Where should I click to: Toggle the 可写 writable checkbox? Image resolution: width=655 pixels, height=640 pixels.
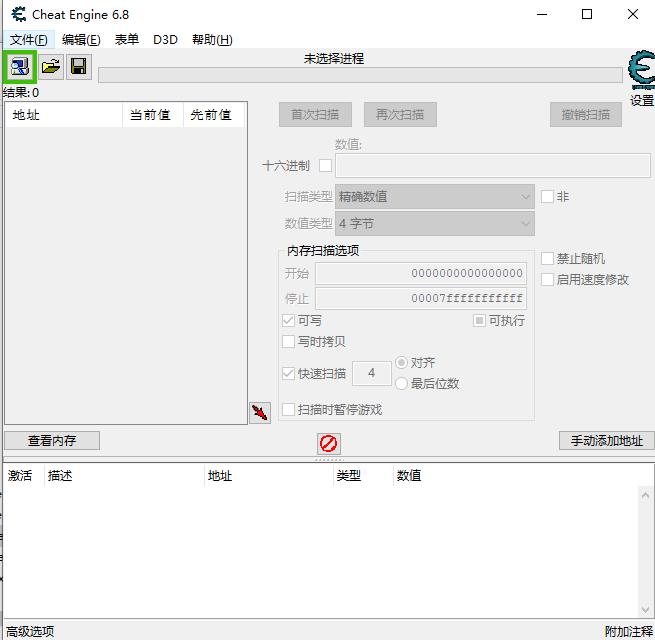(288, 320)
